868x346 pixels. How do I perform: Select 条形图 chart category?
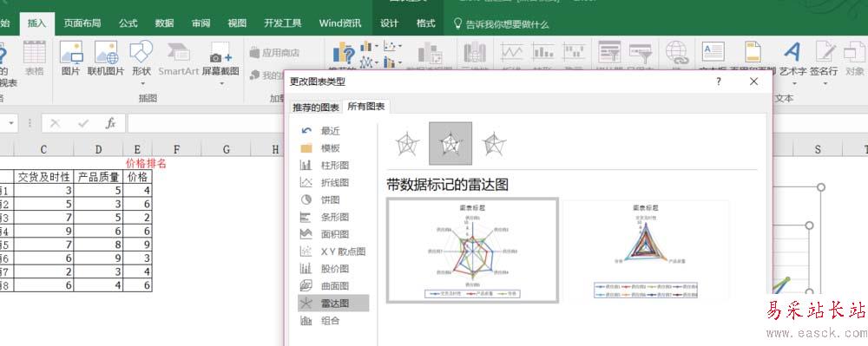[334, 217]
